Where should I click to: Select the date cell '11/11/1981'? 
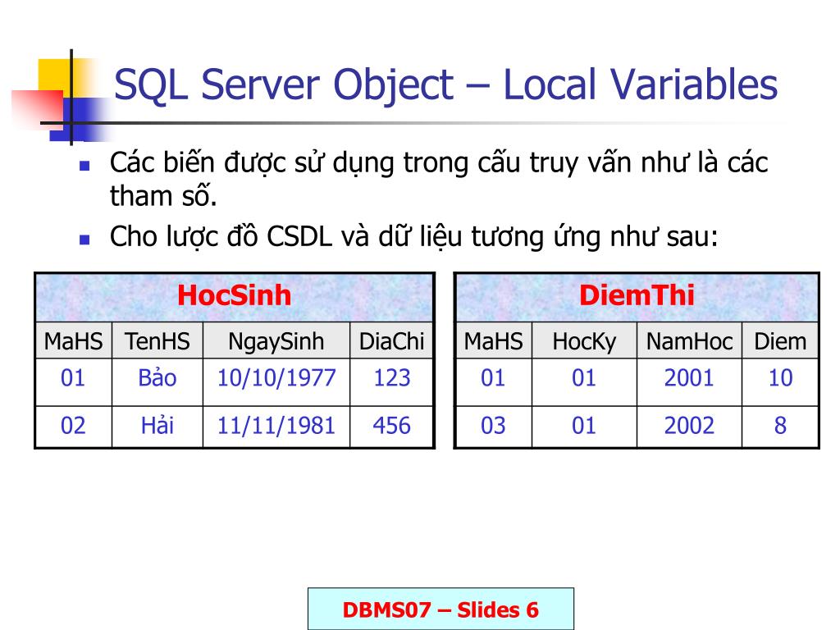pos(276,427)
